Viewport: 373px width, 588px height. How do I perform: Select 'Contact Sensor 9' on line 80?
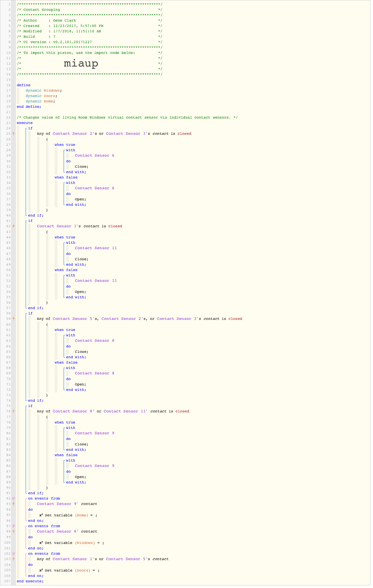95,433
